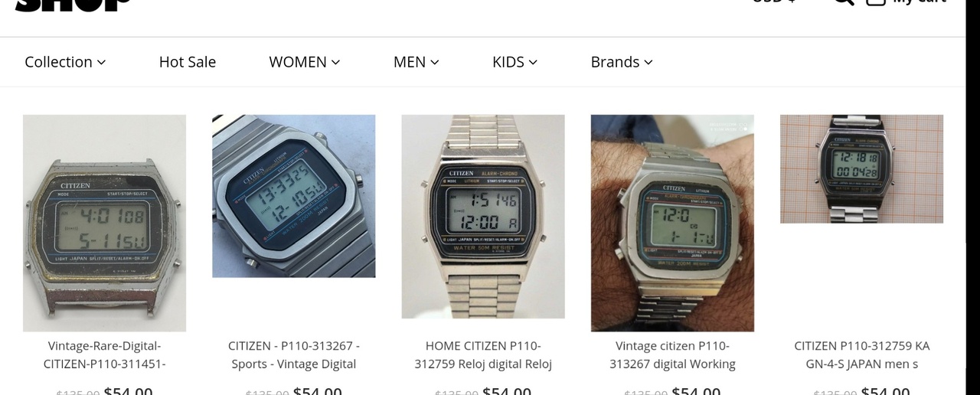Screen dimensions: 980x395
Task: Open CITIZEN P110-313267 Sports Vintage Digital link
Action: [294, 355]
